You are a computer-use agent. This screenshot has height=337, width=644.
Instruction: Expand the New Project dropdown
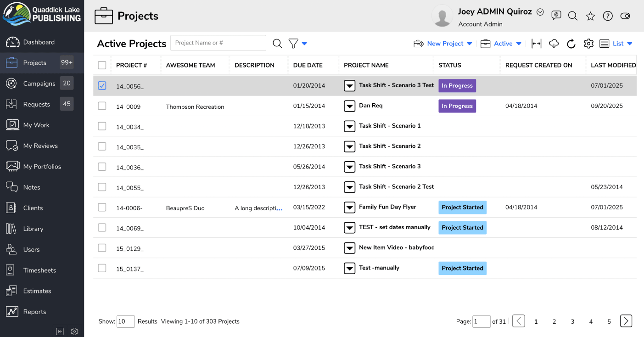[x=469, y=44]
